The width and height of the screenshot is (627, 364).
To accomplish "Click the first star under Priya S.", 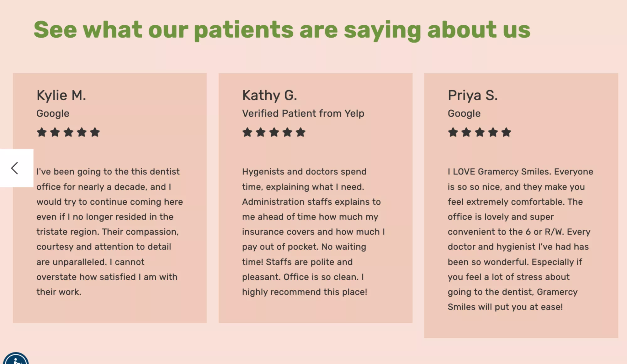I will [x=453, y=133].
